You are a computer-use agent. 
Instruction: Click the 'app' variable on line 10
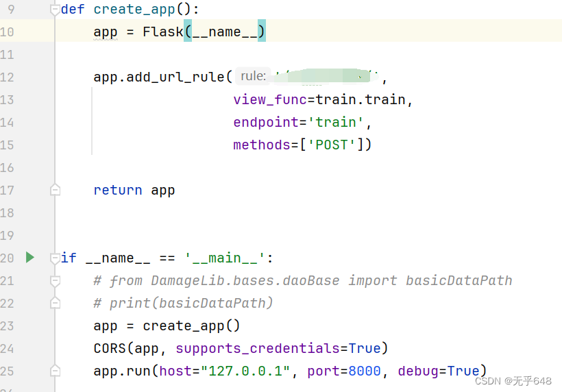tap(106, 33)
